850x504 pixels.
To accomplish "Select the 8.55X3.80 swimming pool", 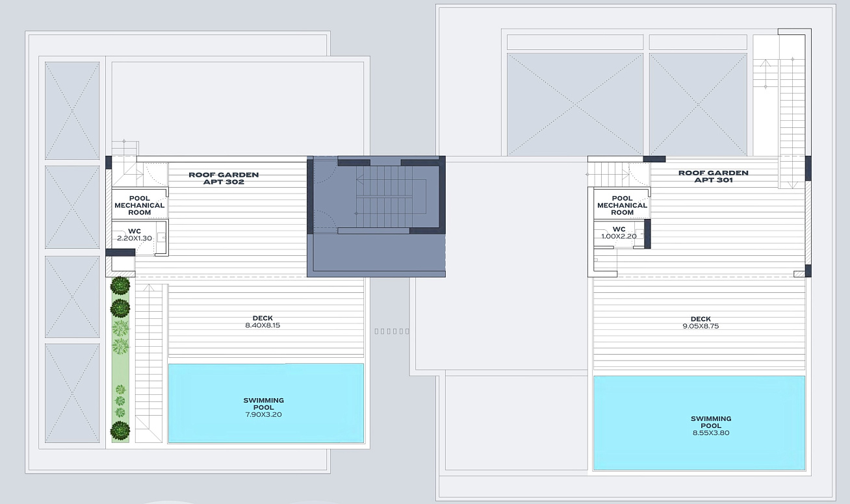I will 699,423.
